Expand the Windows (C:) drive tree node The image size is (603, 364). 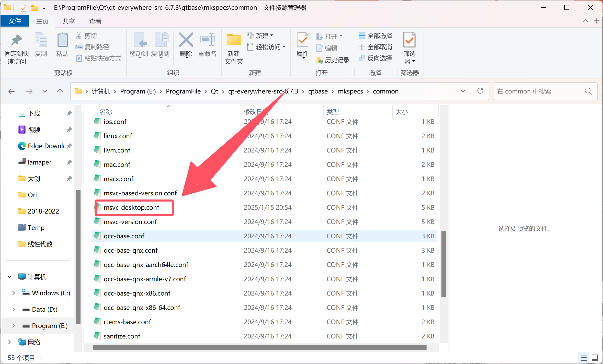14,293
